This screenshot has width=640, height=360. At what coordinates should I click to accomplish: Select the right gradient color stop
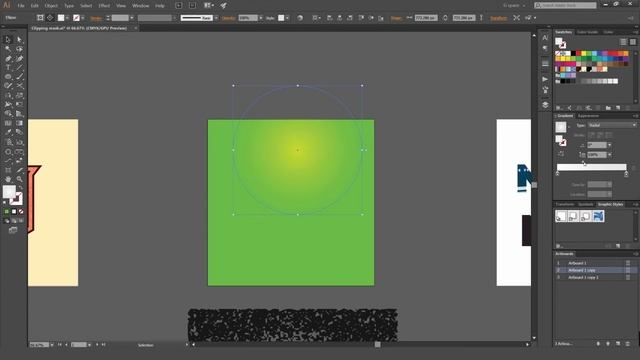coord(626,174)
